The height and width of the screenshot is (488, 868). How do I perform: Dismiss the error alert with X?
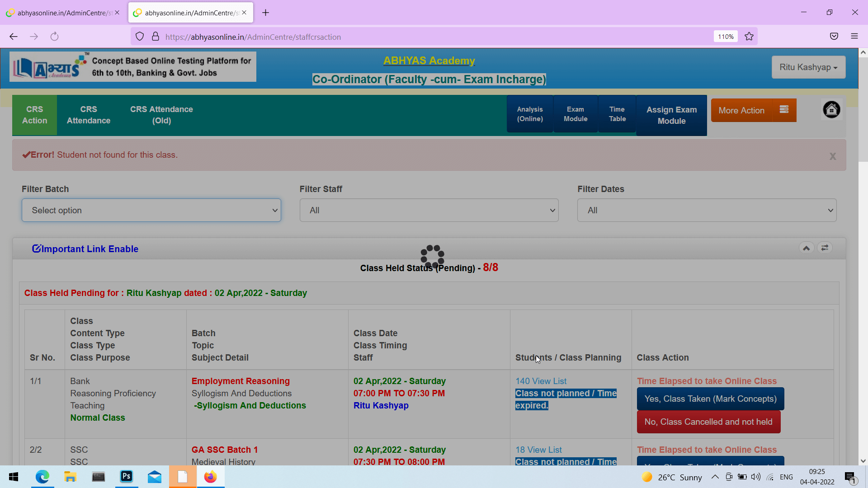(832, 156)
